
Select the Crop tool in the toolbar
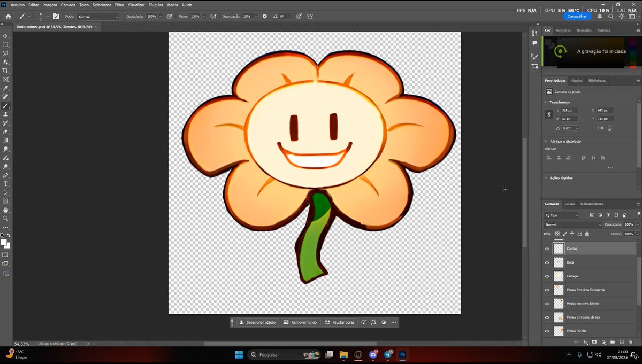6,71
